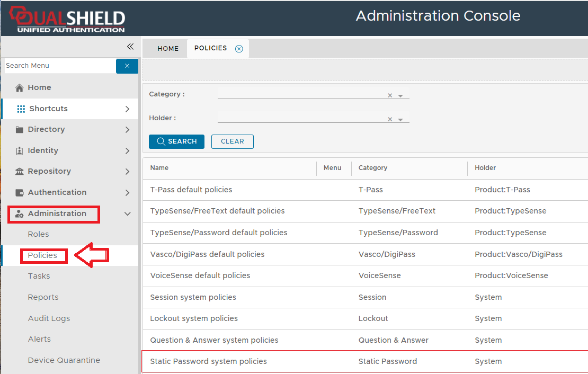Click the Directory folder icon
This screenshot has width=588, height=374.
pyautogui.click(x=20, y=130)
